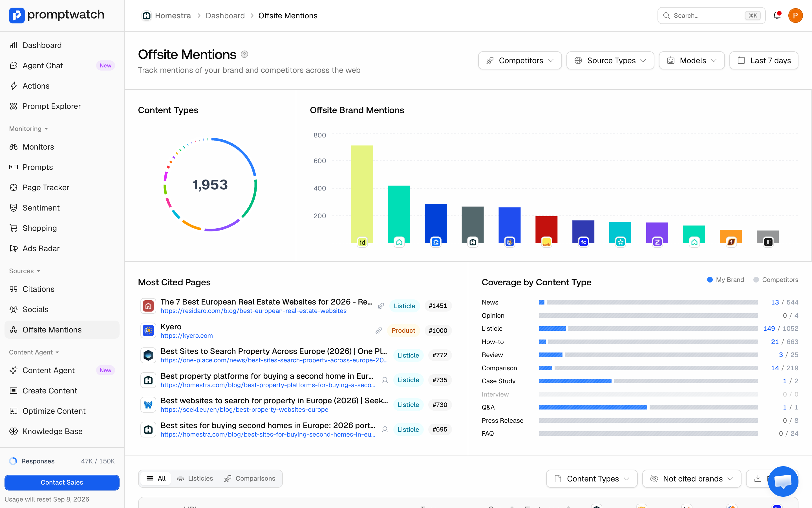Click the Page Tracker icon

pos(14,187)
